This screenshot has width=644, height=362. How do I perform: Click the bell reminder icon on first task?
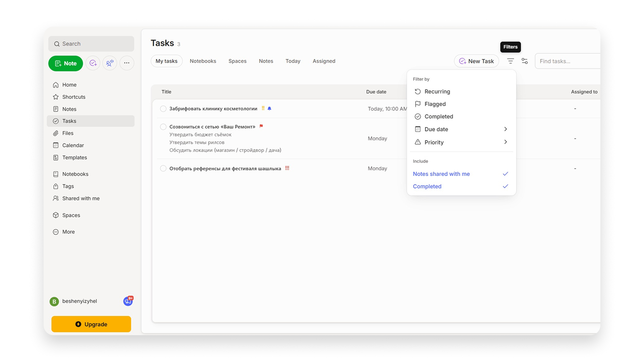[269, 109]
